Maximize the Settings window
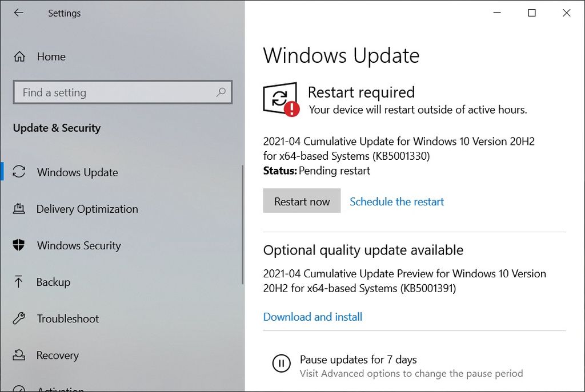 coord(532,13)
